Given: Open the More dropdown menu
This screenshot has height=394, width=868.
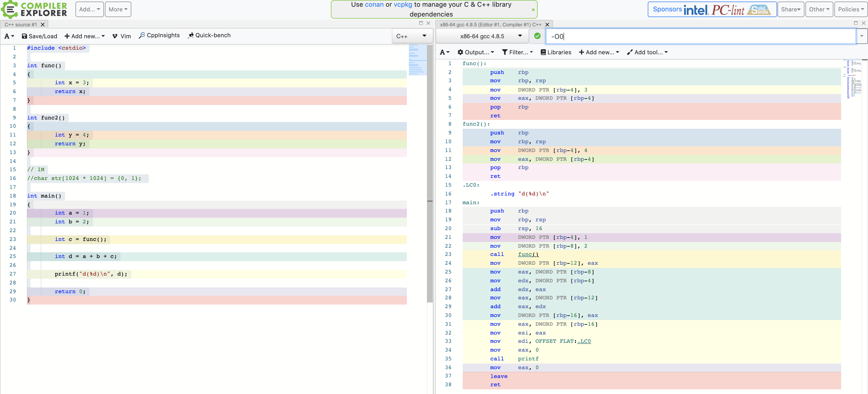Looking at the screenshot, I should tap(118, 10).
